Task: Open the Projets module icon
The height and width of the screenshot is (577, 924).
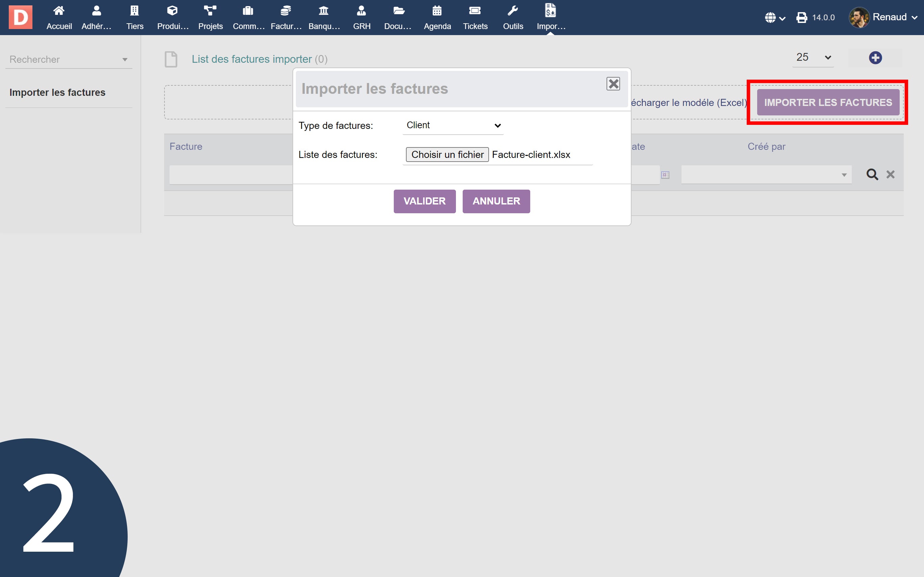Action: coord(210,11)
